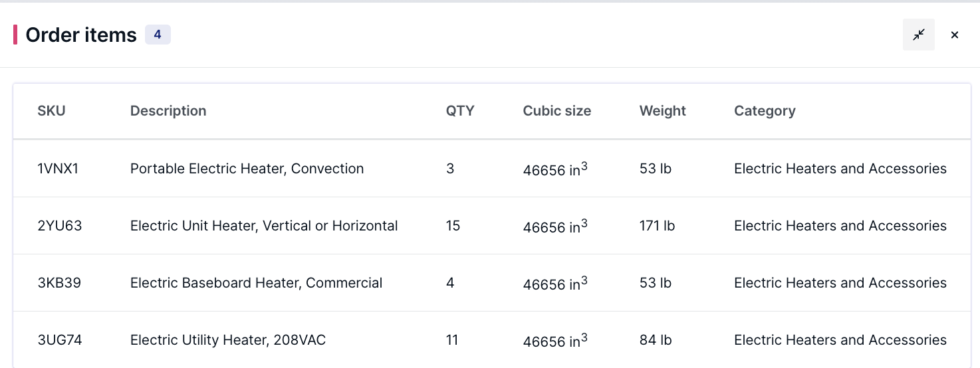Click the Weight column header
980x368 pixels.
tap(662, 111)
